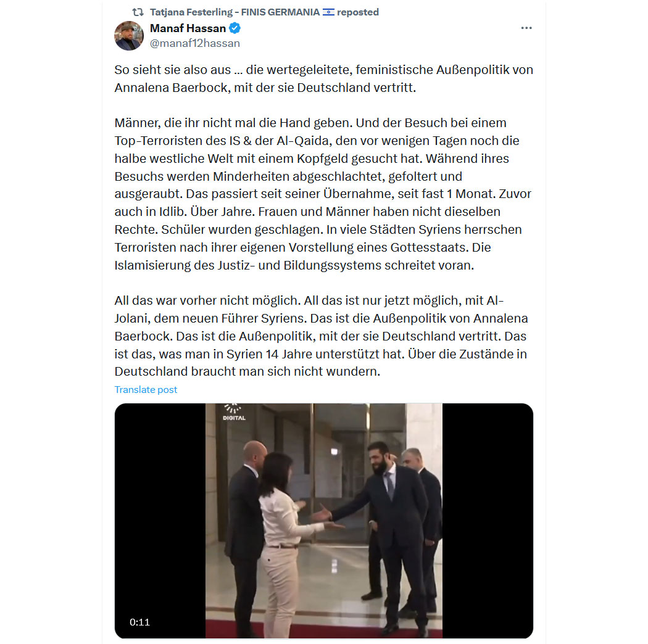Click the word "reposted" in the header
Viewport: 648px width, 644px height.
358,12
